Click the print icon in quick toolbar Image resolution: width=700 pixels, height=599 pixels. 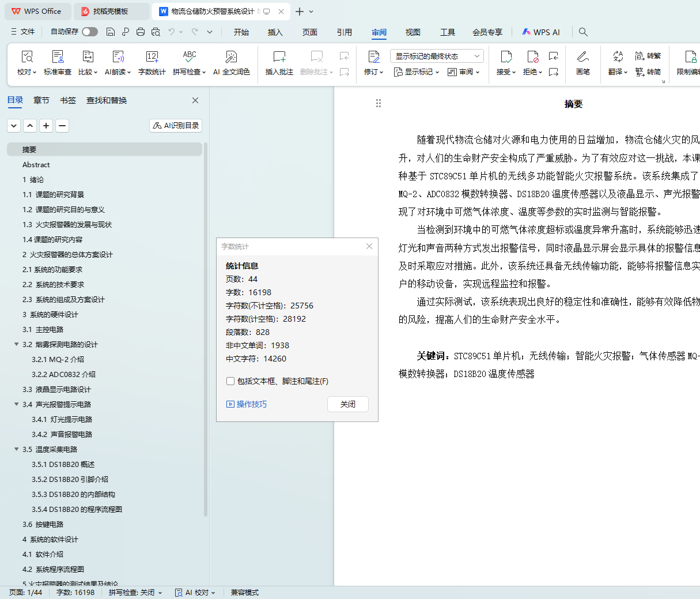(x=141, y=32)
